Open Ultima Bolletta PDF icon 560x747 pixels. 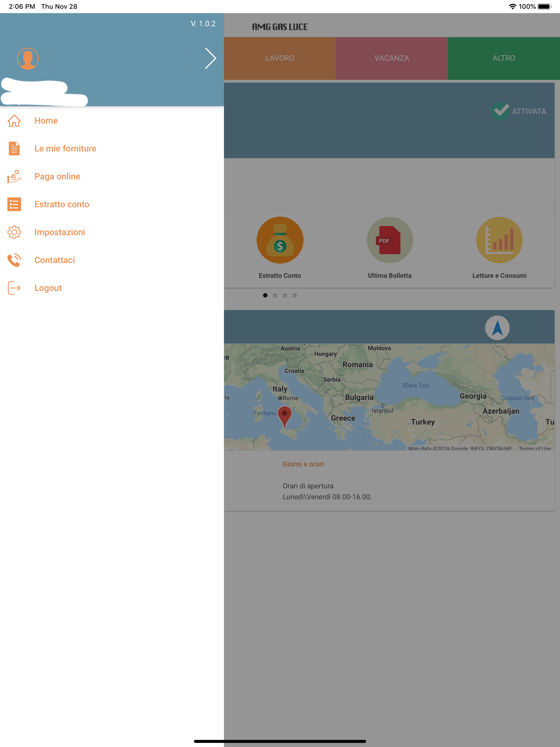click(x=390, y=240)
